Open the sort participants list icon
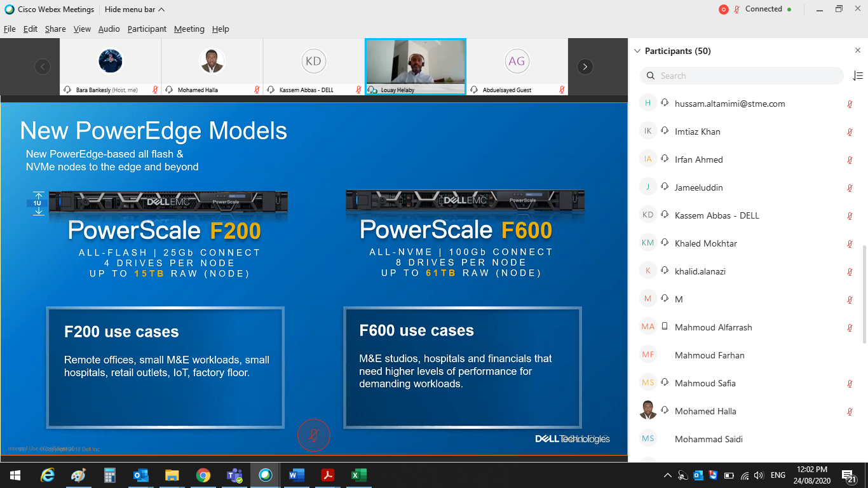868x488 pixels. 858,76
